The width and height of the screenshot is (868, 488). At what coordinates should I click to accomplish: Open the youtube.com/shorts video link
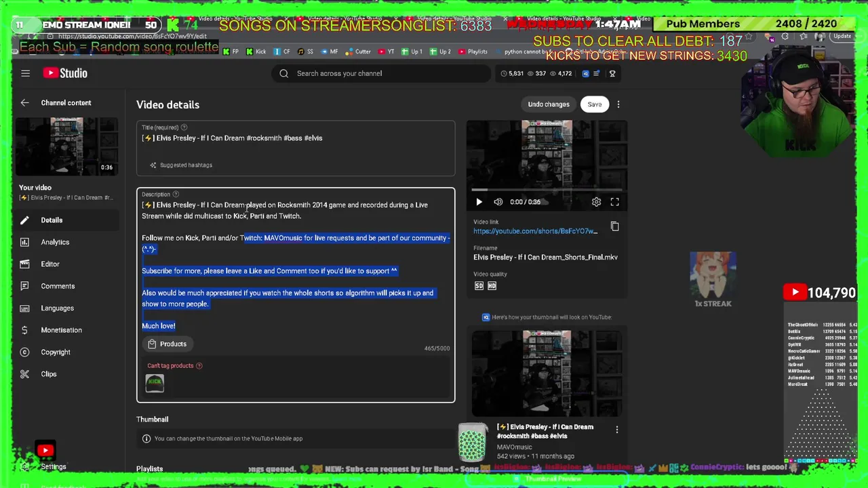(x=535, y=231)
